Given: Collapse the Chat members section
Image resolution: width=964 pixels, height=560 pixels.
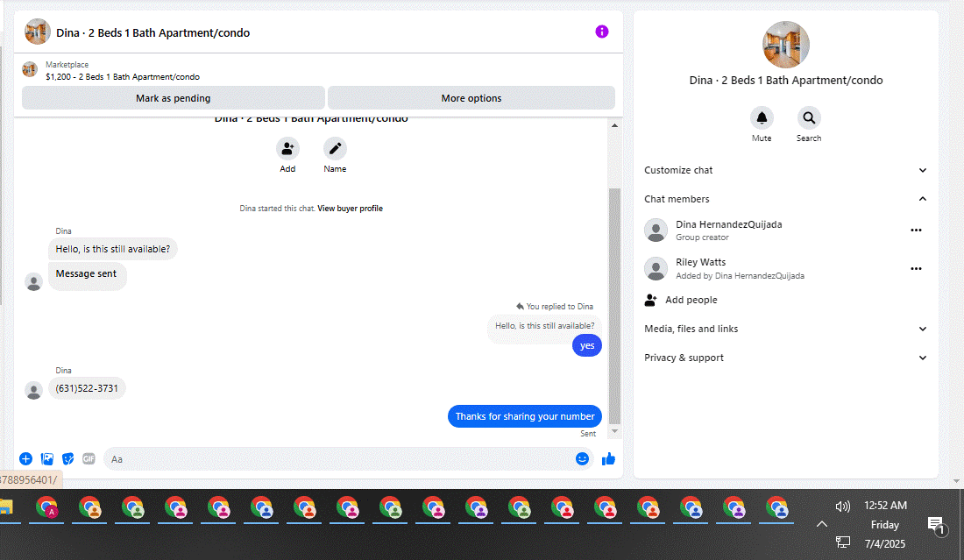Looking at the screenshot, I should (x=785, y=199).
